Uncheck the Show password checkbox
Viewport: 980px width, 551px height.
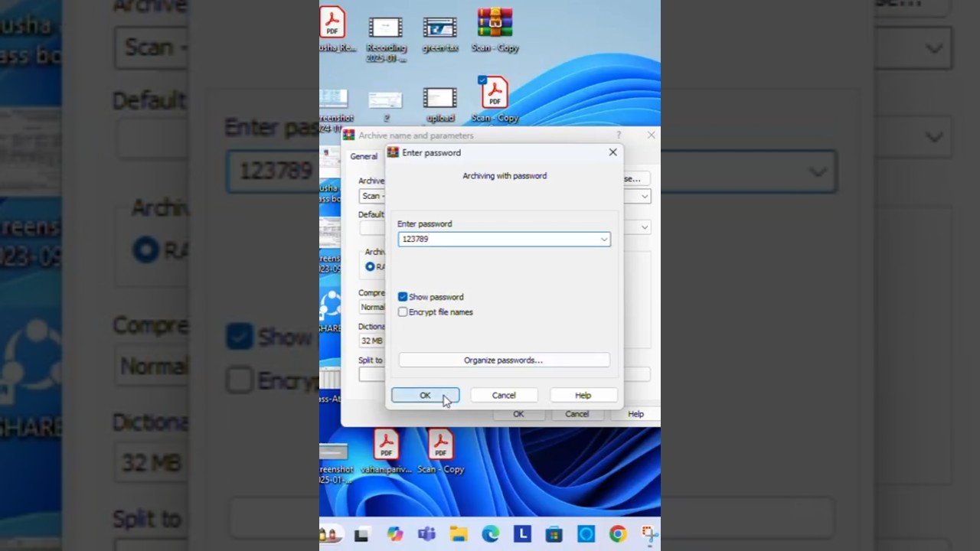pos(403,297)
